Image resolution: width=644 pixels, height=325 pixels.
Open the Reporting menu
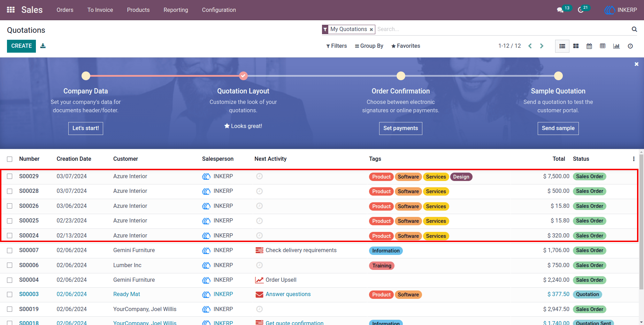[x=176, y=10]
